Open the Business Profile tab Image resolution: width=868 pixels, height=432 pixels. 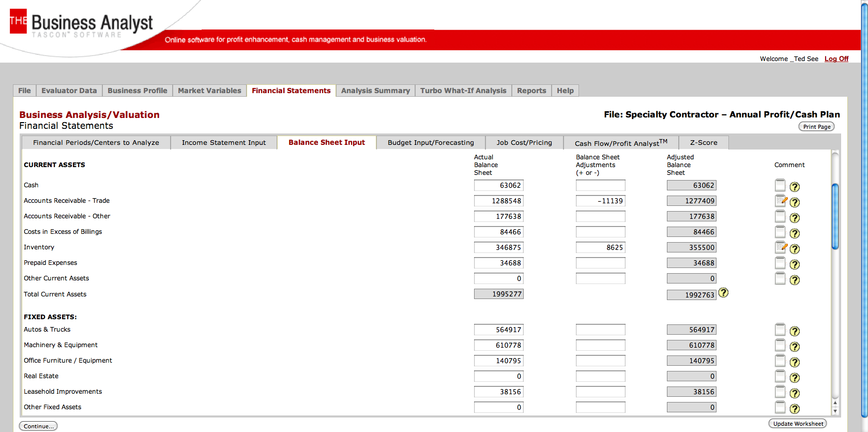(x=138, y=91)
